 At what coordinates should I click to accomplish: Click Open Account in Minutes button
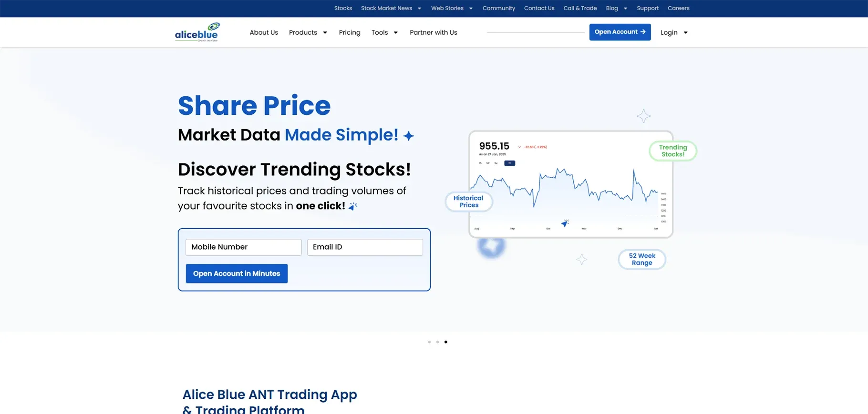(237, 273)
